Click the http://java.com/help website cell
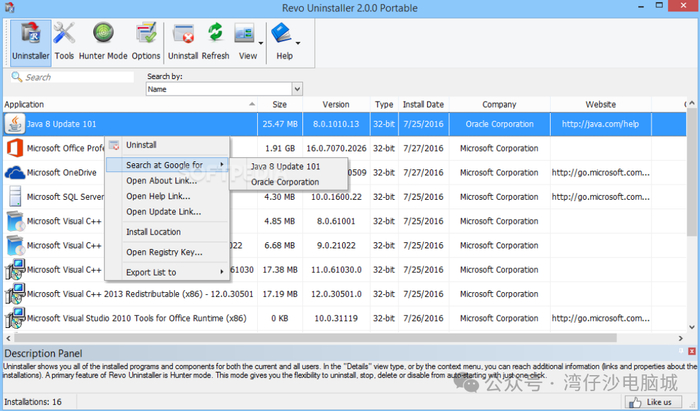The height and width of the screenshot is (411, 700). 600,124
